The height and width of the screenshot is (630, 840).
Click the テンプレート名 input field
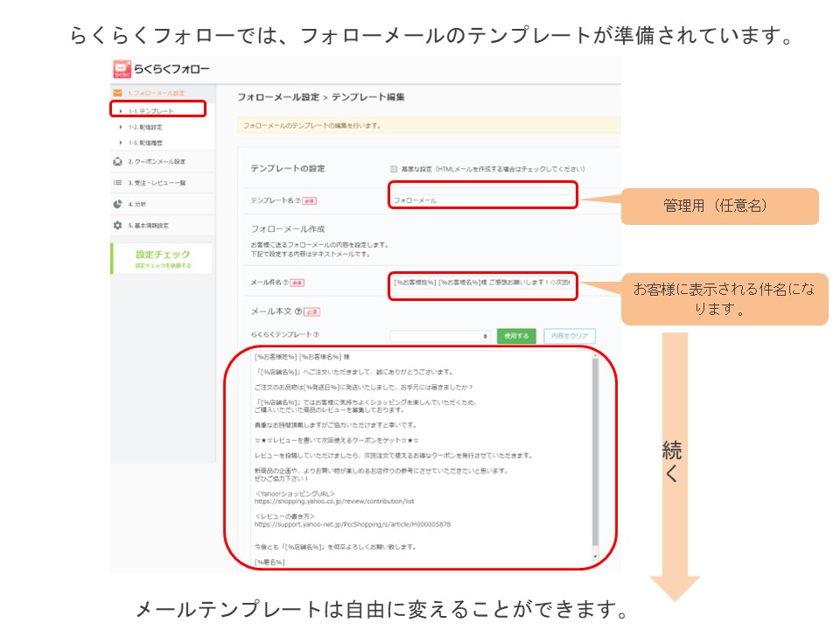pyautogui.click(x=483, y=199)
